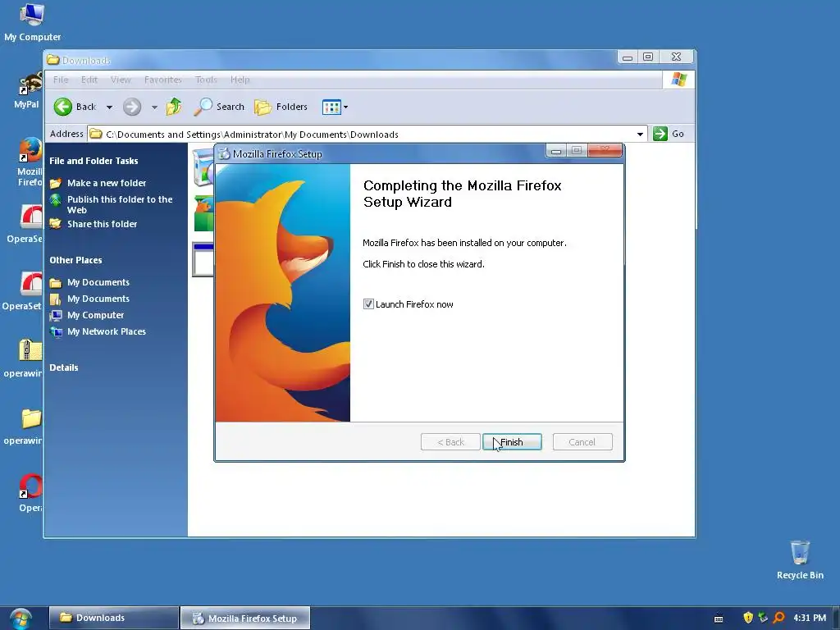Collapse the File and Folder Tasks section

pyautogui.click(x=94, y=161)
